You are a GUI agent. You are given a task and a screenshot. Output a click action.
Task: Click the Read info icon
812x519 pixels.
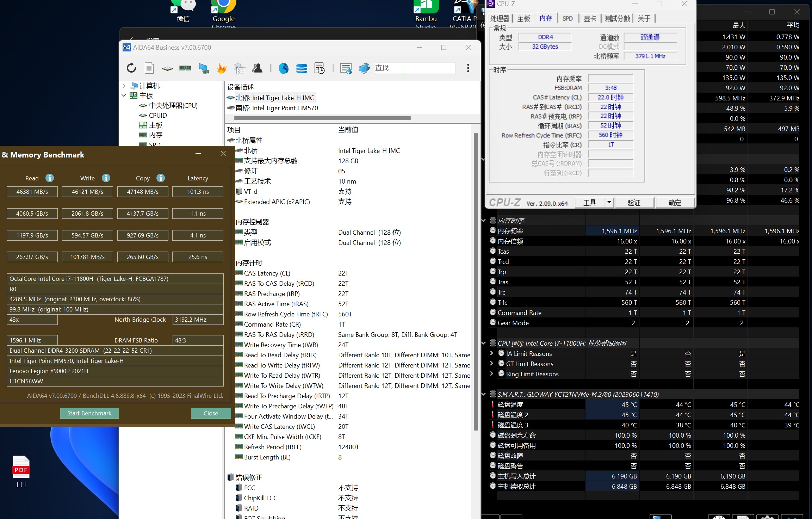tap(50, 178)
